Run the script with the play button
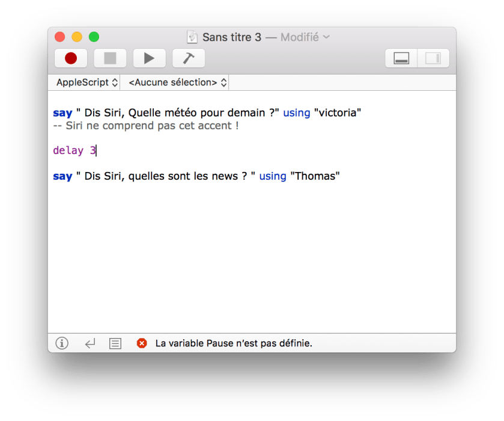Screen dimensions: 504x421 pos(149,58)
